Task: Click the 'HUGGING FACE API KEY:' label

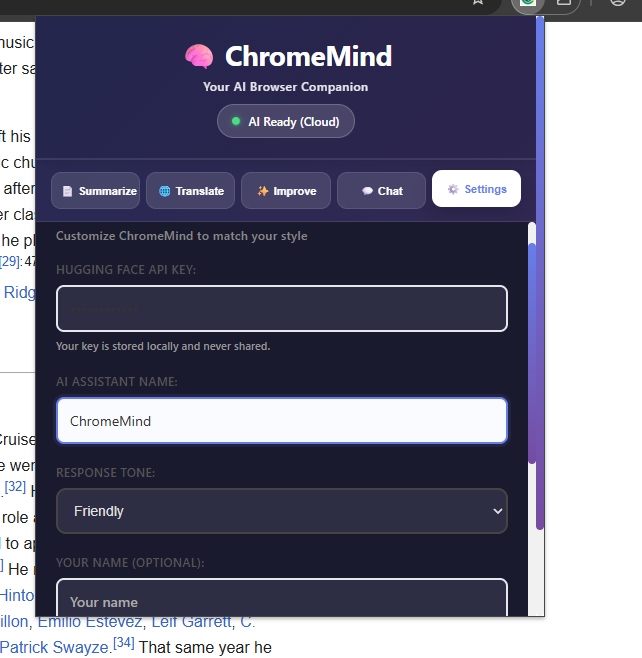Action: click(126, 270)
